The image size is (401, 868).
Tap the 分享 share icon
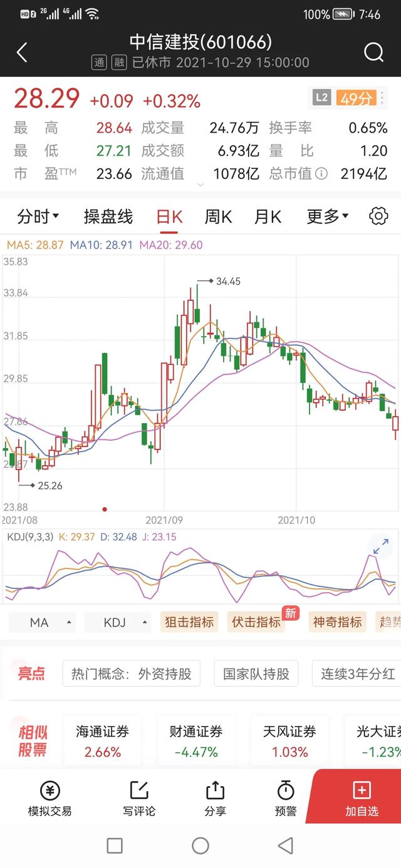coord(215,799)
